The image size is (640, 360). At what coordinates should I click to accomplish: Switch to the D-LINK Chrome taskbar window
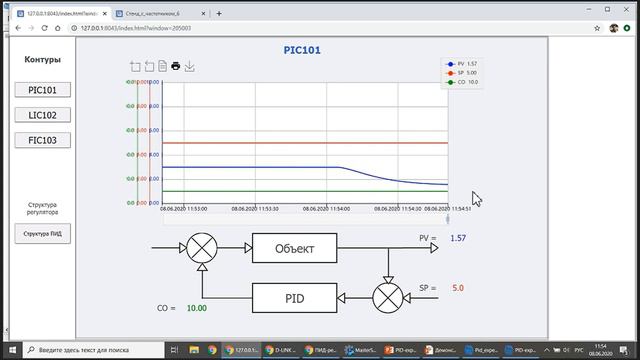pos(281,350)
